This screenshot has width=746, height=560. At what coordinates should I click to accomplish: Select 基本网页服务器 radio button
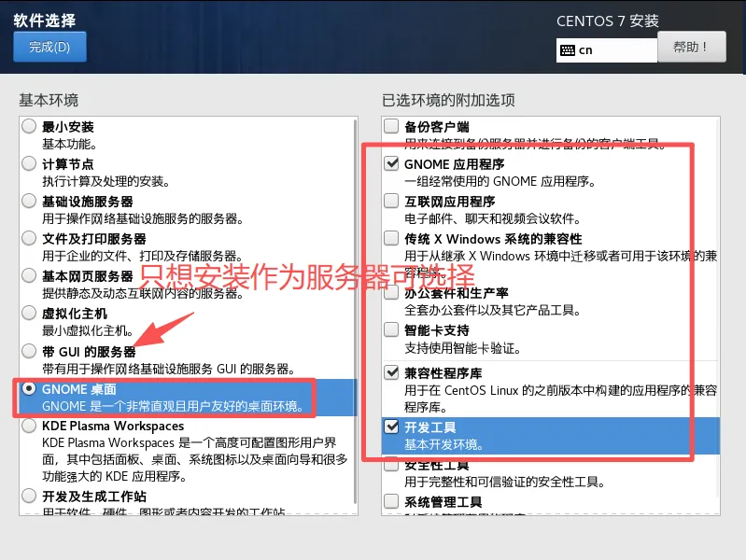(29, 275)
